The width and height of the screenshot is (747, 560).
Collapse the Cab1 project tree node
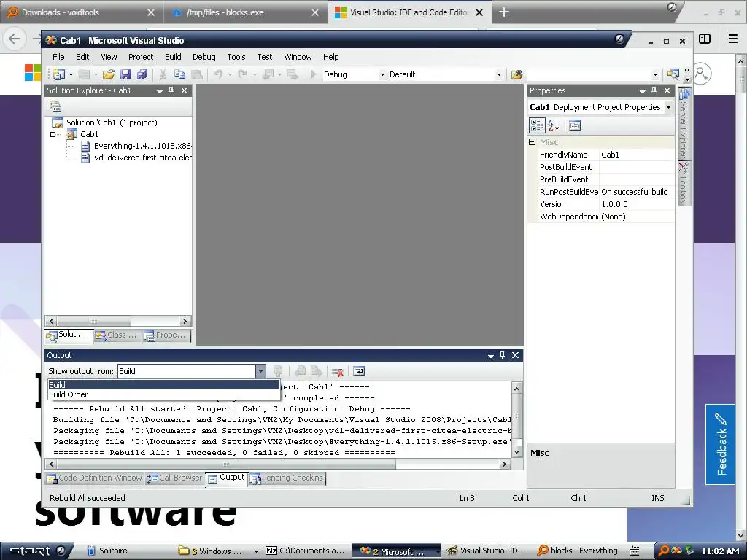click(53, 134)
